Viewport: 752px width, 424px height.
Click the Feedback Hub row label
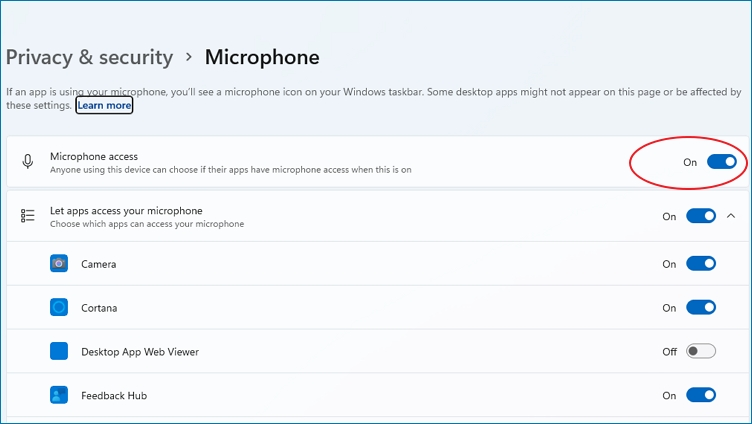point(114,396)
